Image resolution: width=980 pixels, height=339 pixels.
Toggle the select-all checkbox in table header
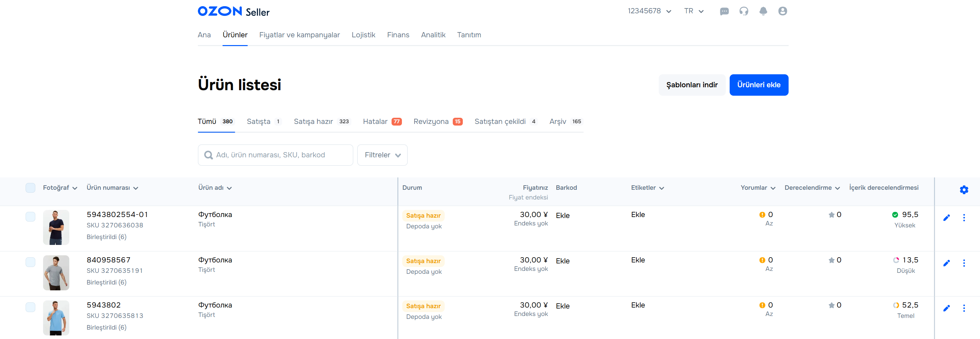[30, 188]
